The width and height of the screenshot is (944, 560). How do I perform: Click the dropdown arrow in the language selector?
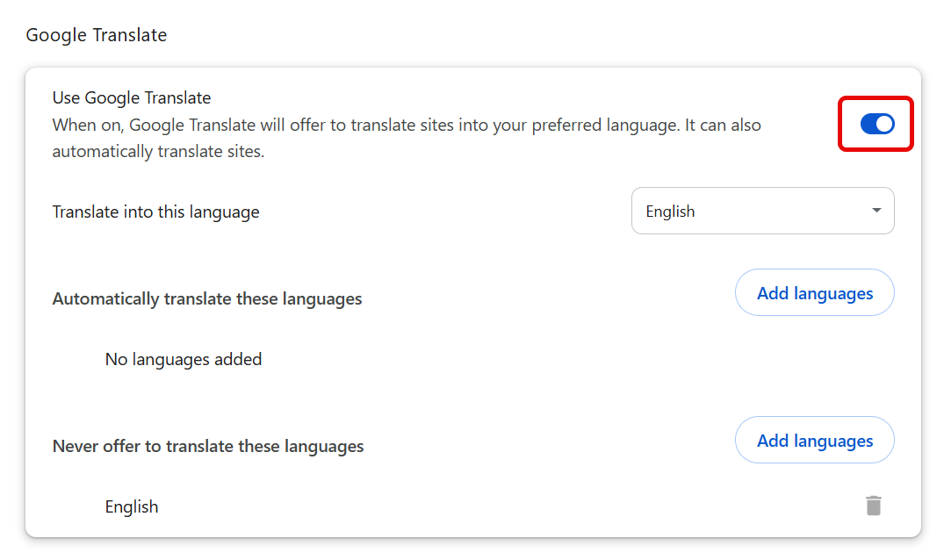pos(875,211)
